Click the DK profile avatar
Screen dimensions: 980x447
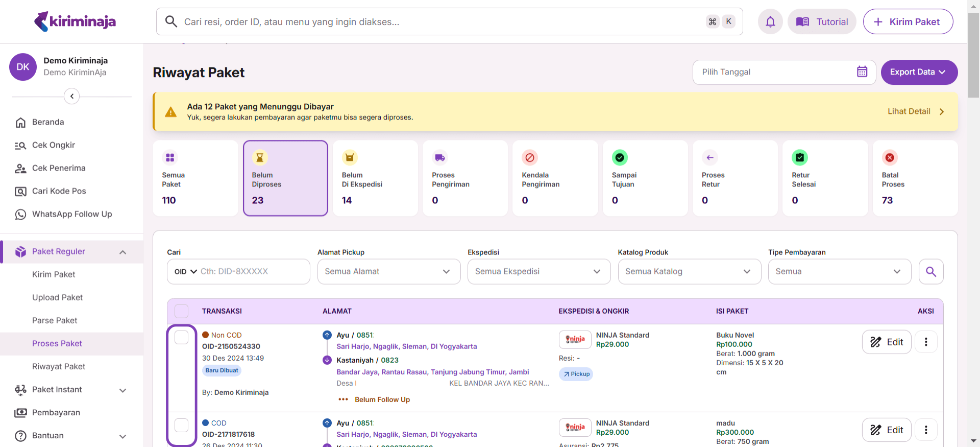point(23,67)
